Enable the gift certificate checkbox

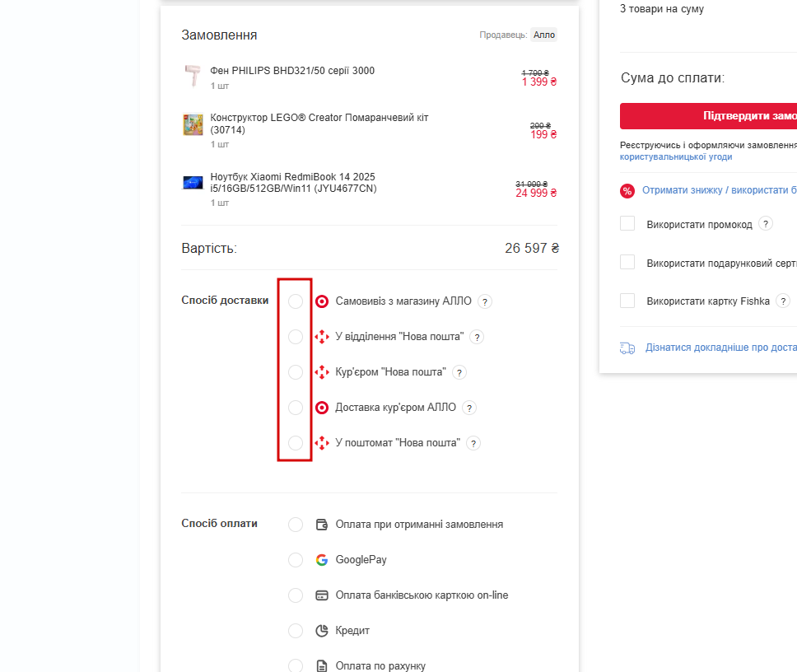click(627, 262)
